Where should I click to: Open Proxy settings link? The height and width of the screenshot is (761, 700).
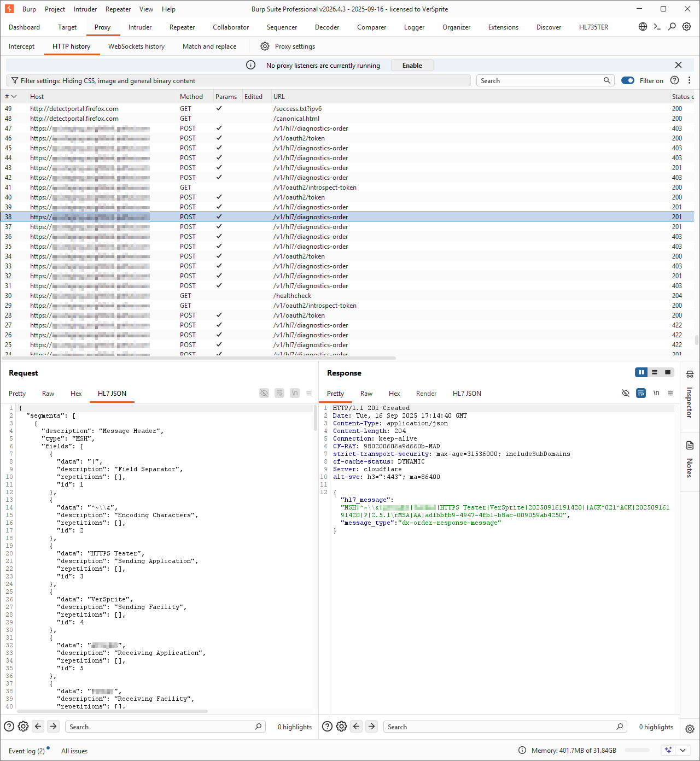coord(295,46)
